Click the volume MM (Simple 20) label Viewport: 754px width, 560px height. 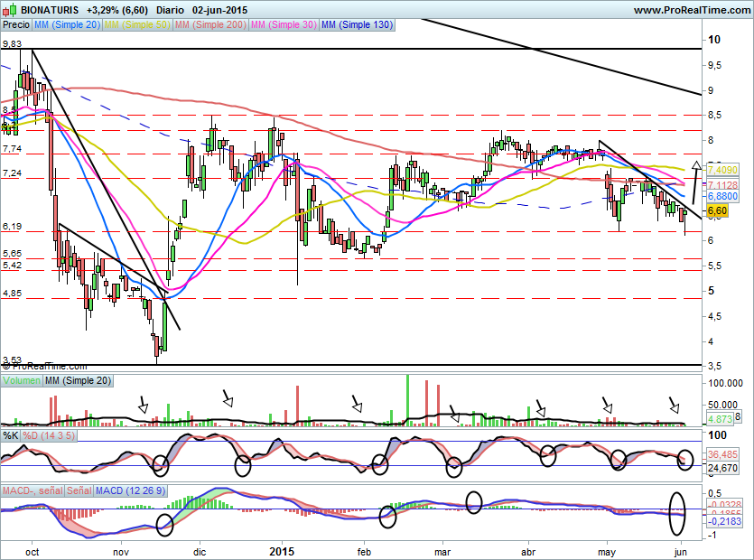(78, 380)
